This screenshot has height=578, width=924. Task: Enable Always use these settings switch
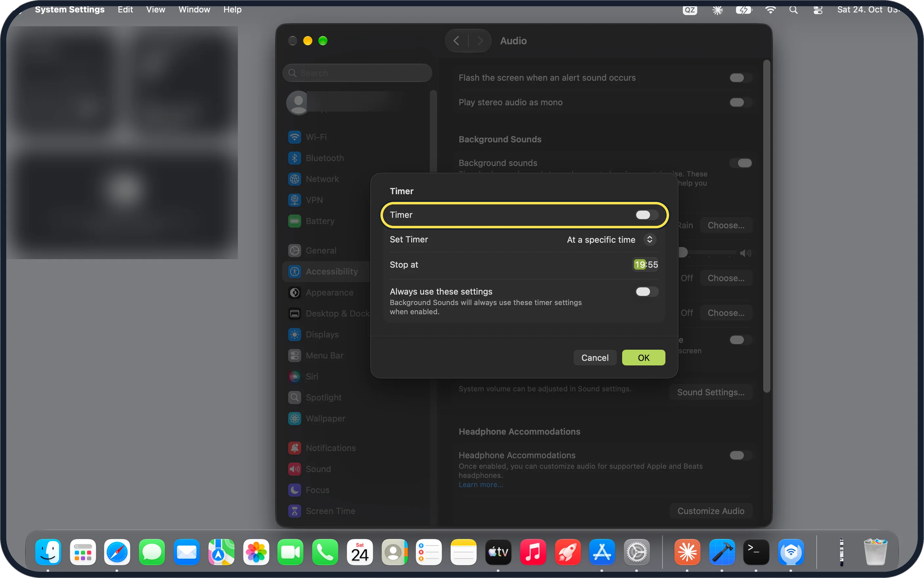click(646, 292)
